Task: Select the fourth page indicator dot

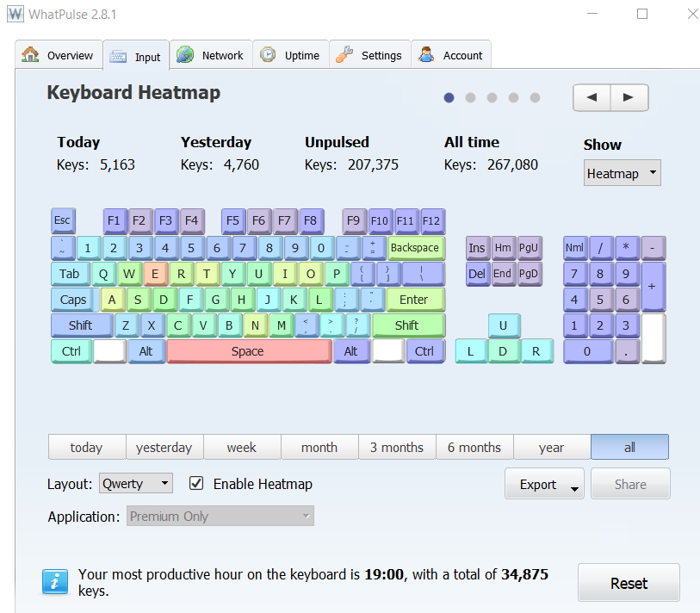Action: (513, 98)
